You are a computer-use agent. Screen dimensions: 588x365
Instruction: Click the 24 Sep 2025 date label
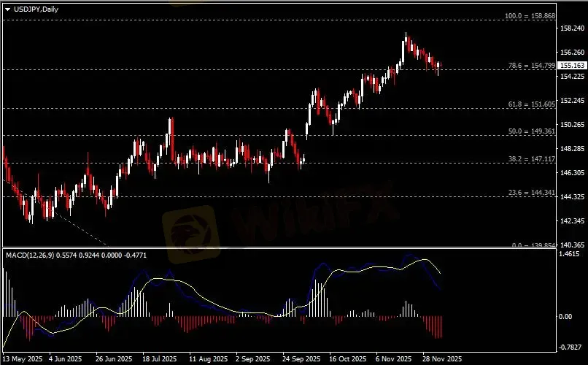pyautogui.click(x=301, y=359)
